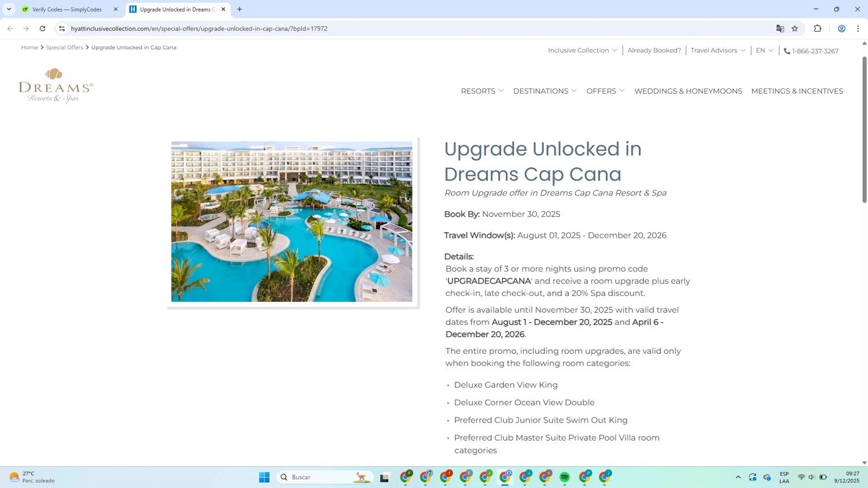
Task: Open Chrome's three-dot menu
Action: pos(858,28)
